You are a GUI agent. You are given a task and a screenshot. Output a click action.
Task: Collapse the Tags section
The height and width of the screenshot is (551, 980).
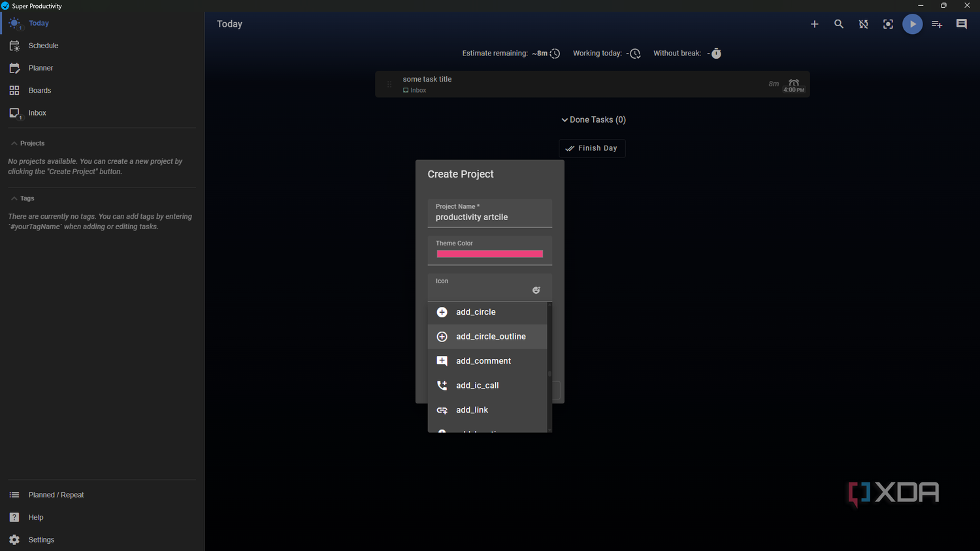click(22, 198)
